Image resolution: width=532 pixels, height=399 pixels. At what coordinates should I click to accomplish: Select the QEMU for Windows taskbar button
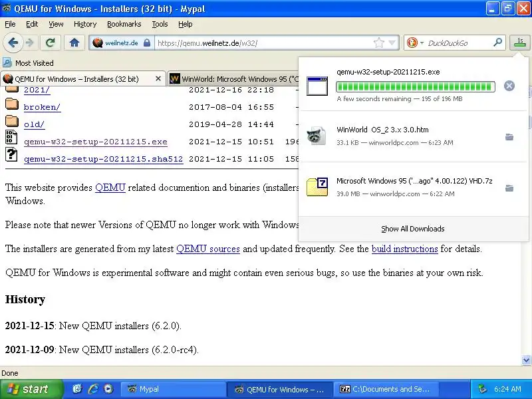click(279, 389)
